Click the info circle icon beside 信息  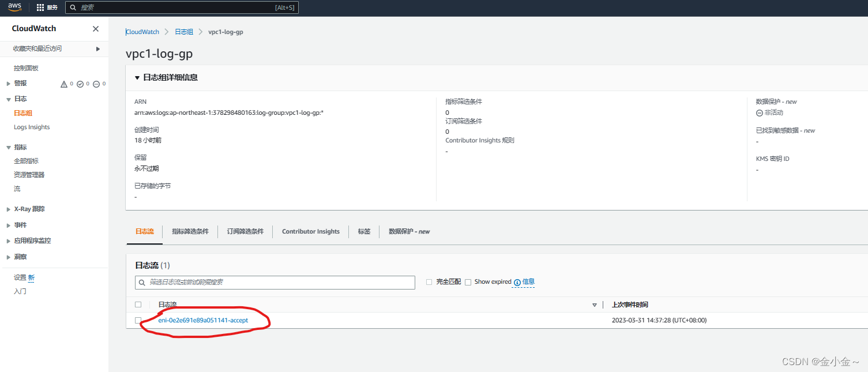coord(517,282)
